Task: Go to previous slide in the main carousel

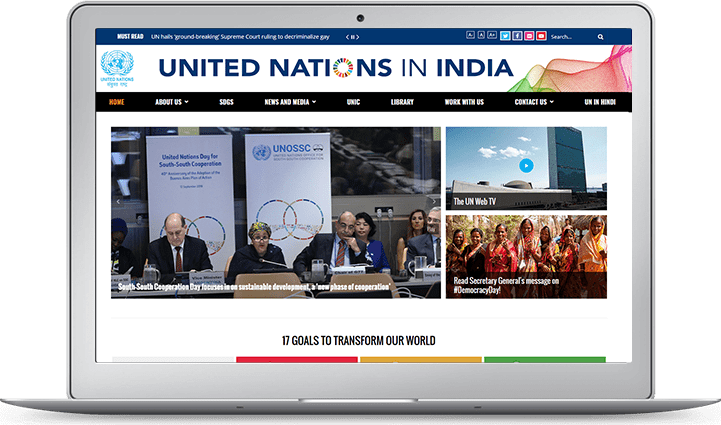Action: point(118,201)
